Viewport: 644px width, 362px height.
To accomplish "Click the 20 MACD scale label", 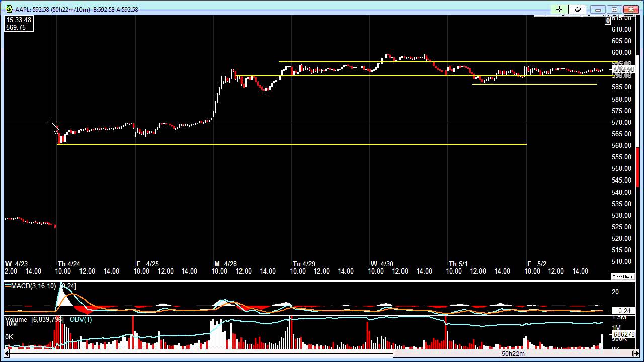I will click(615, 292).
